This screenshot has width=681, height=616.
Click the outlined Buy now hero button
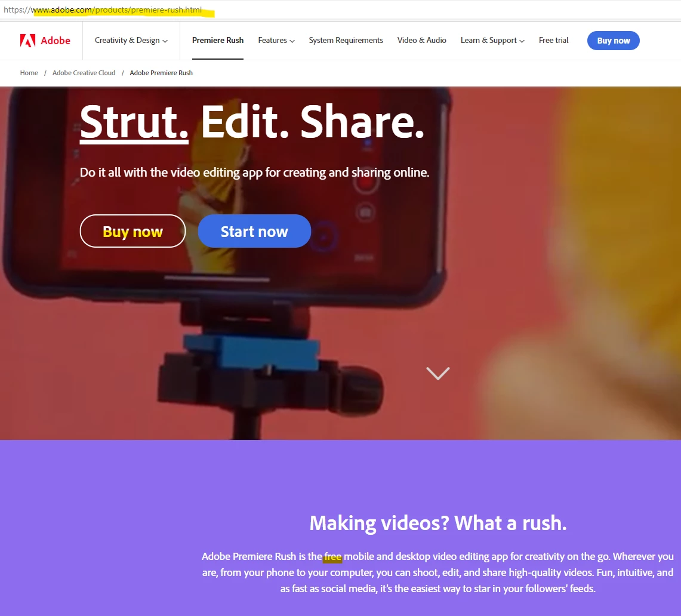pos(133,231)
